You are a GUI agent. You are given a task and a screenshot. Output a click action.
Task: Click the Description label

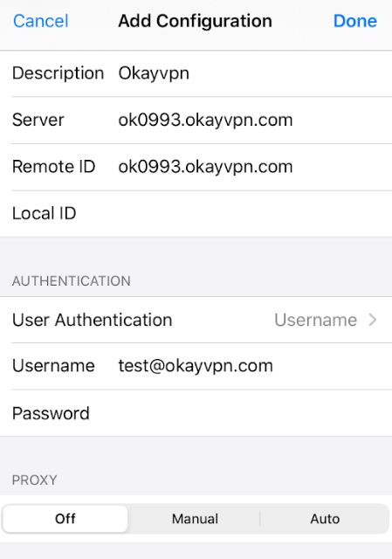point(58,73)
